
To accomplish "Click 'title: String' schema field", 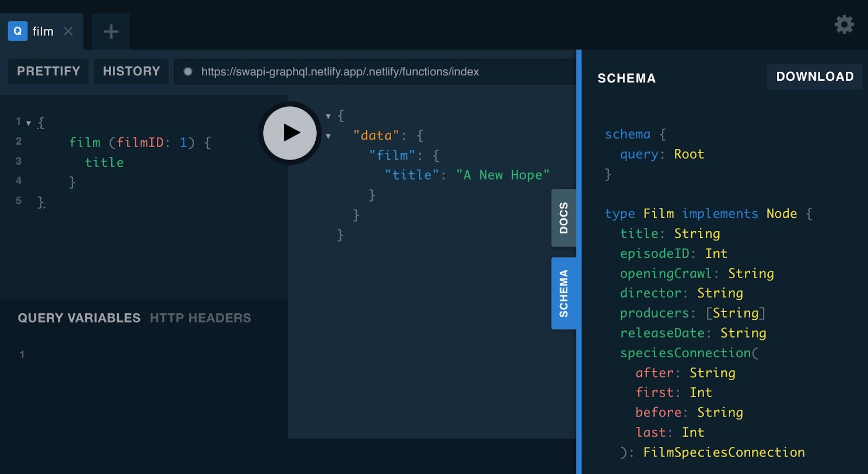I will [670, 233].
